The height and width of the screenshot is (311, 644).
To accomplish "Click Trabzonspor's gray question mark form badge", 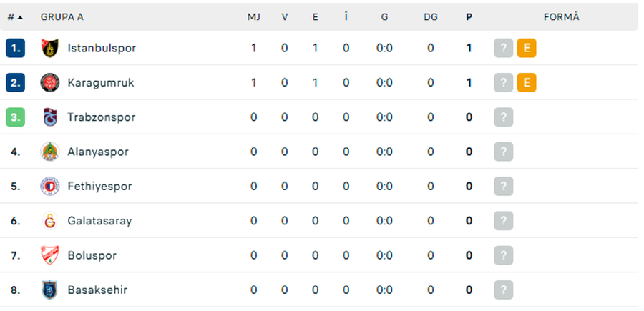I will (x=504, y=117).
